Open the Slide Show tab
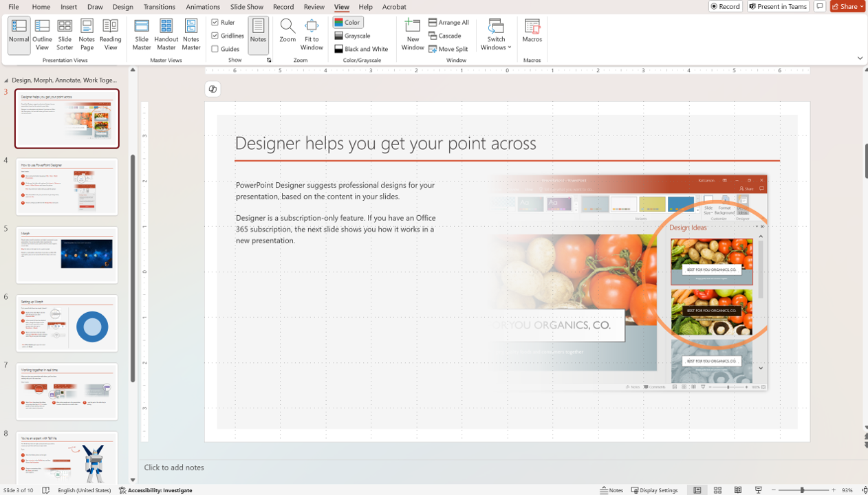Screen dimensions: 868x495 pos(246,7)
